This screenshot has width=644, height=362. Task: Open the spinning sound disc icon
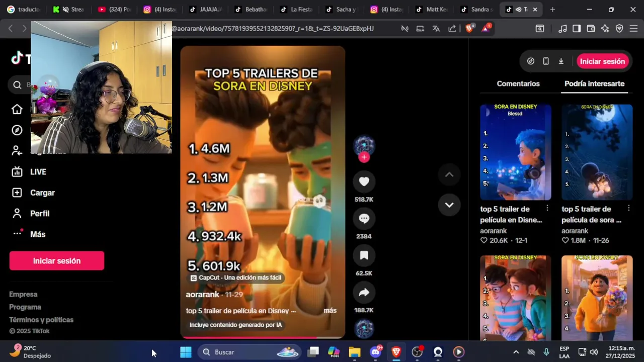(x=364, y=329)
